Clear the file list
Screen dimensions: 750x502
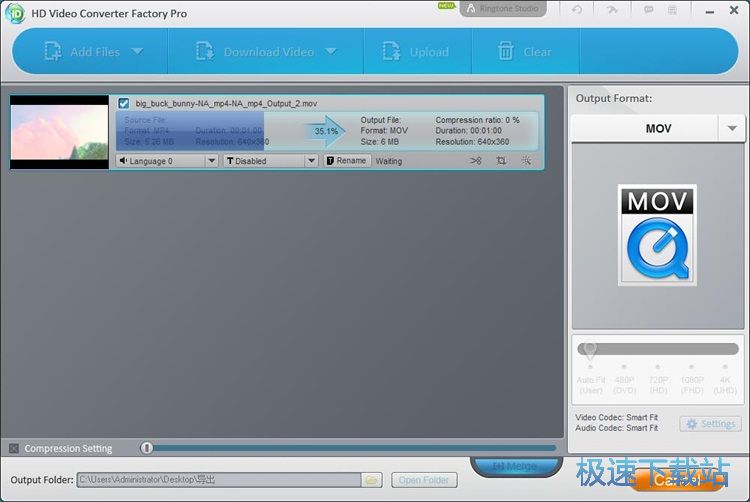(x=524, y=52)
